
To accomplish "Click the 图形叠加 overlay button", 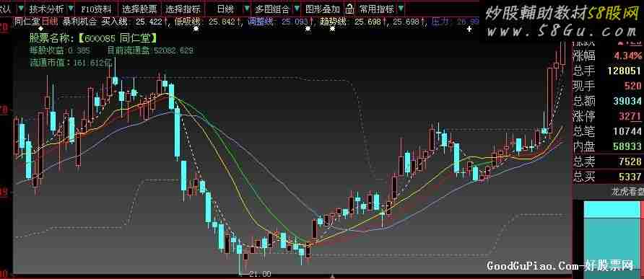I will pos(323,9).
